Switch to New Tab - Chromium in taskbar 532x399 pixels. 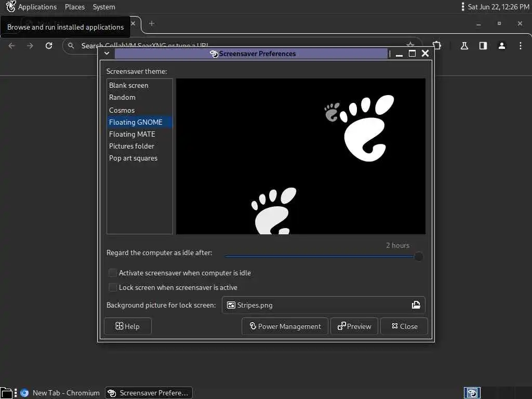point(60,393)
